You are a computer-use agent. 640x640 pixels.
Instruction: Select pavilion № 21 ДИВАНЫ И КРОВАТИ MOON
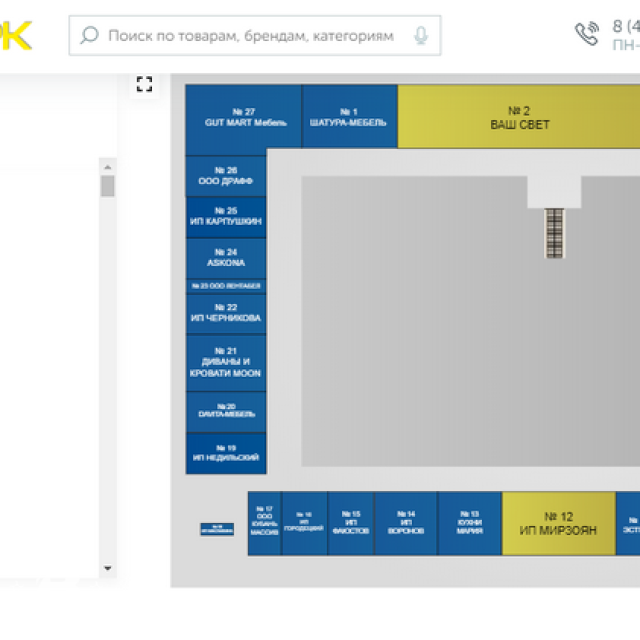[x=226, y=362]
